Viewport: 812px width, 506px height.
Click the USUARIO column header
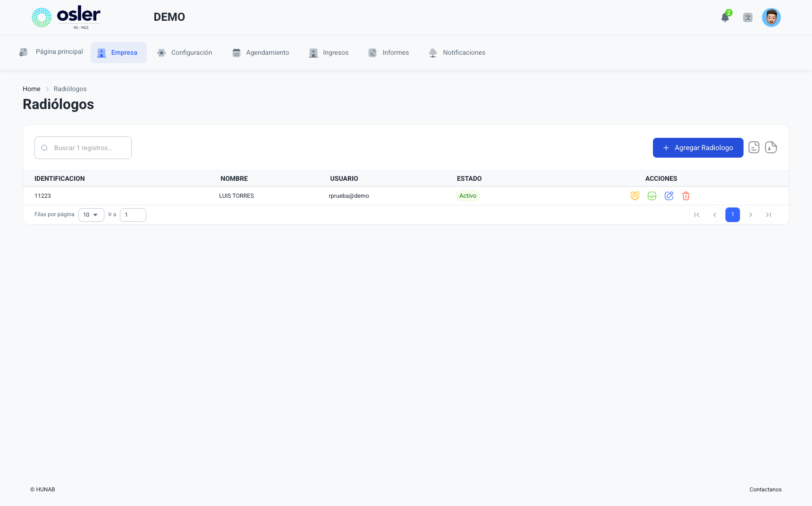[344, 178]
